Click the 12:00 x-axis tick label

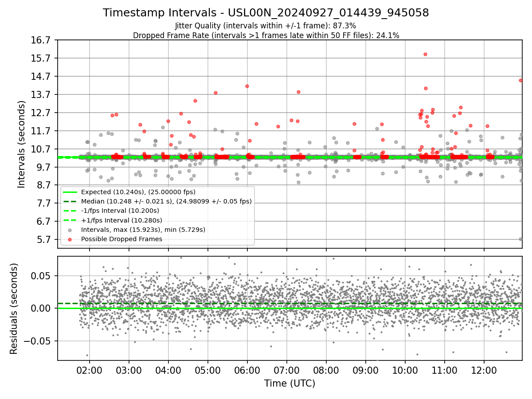click(484, 370)
